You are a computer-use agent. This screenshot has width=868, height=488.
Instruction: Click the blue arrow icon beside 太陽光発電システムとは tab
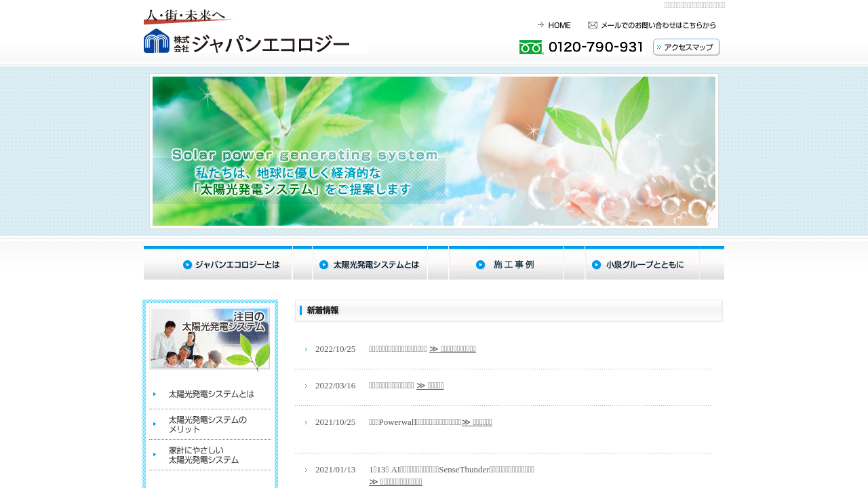[x=323, y=264]
